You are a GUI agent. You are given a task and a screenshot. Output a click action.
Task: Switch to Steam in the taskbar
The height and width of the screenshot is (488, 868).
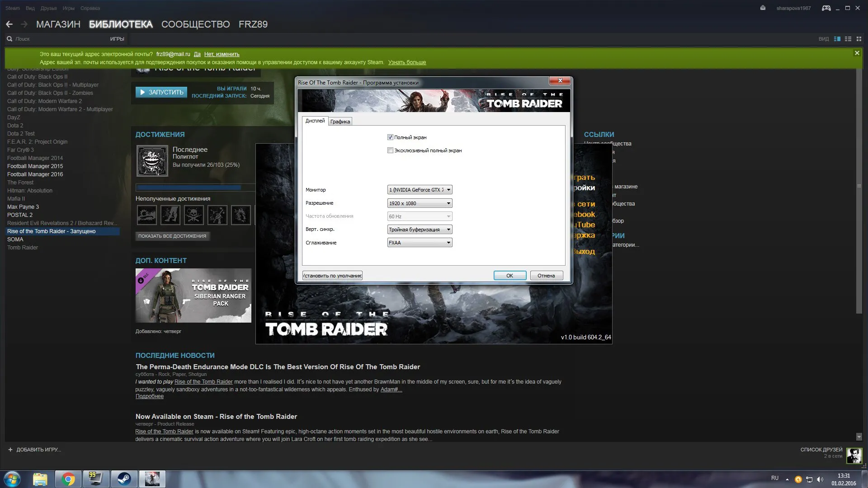(x=124, y=479)
